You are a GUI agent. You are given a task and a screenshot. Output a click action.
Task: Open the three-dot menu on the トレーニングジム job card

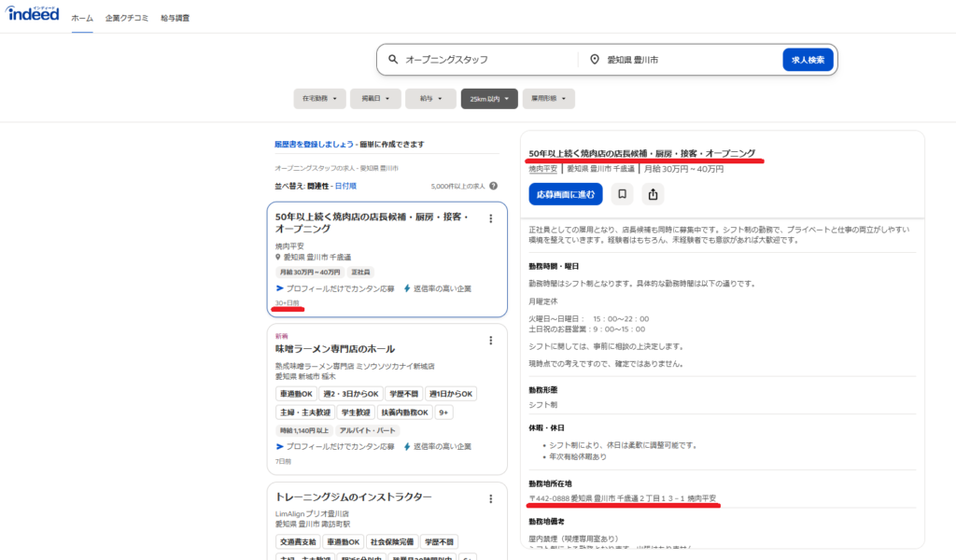coord(490,497)
